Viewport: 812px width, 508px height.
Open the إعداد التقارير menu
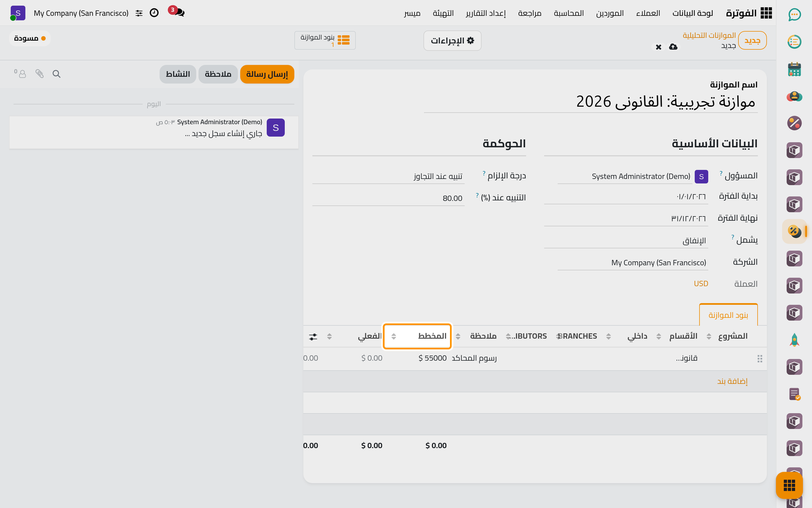coord(486,13)
